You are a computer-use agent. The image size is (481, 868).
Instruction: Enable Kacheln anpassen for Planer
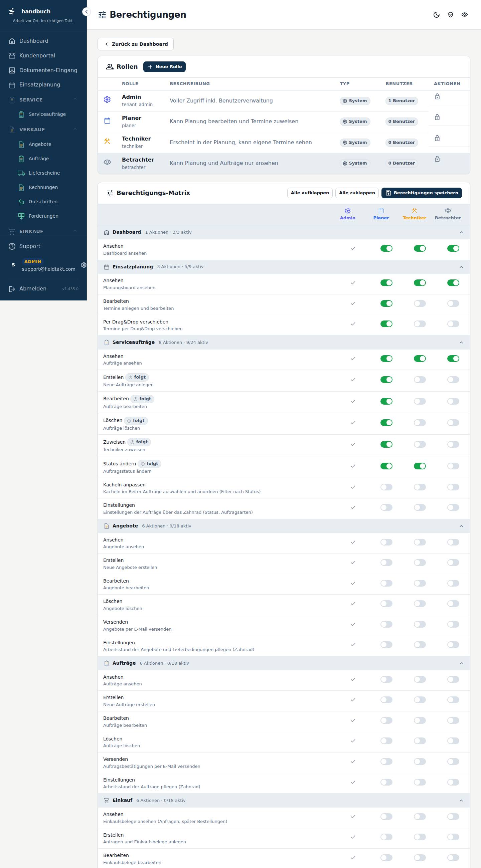386,487
